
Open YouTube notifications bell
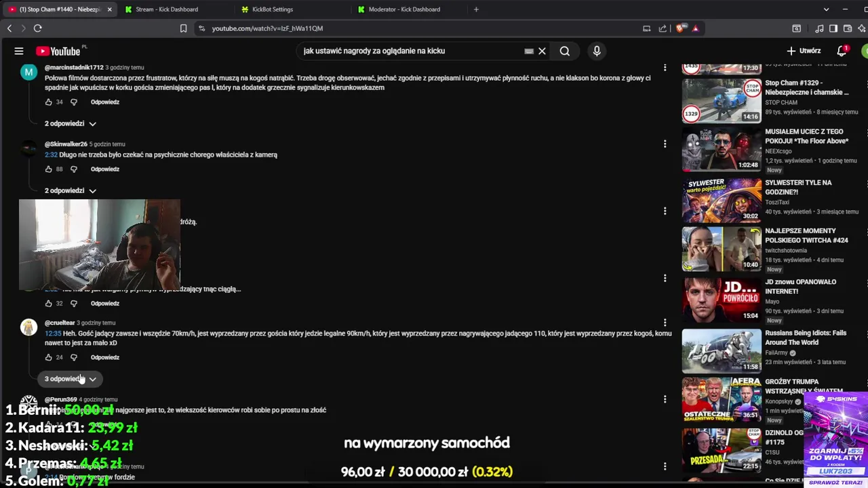point(842,51)
